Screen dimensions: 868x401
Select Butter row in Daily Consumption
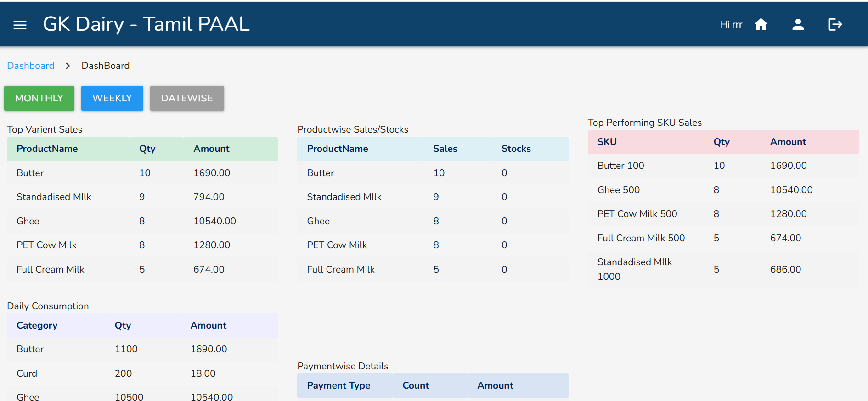(142, 349)
